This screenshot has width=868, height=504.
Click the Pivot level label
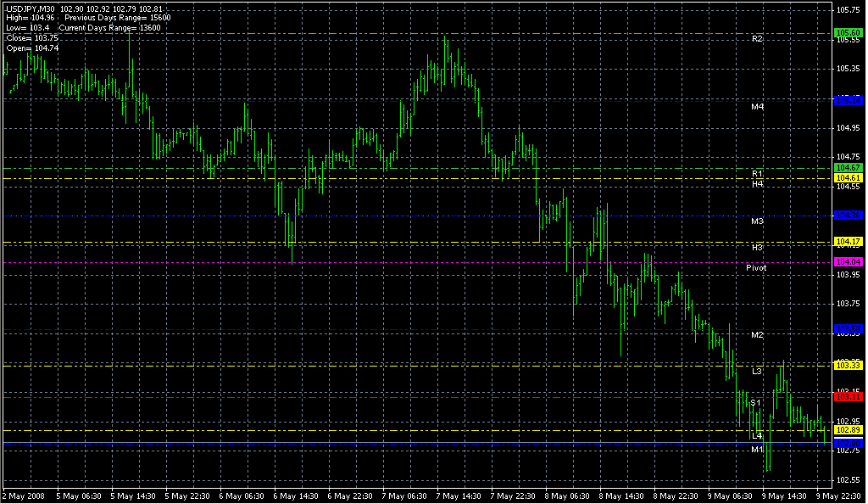(x=756, y=267)
